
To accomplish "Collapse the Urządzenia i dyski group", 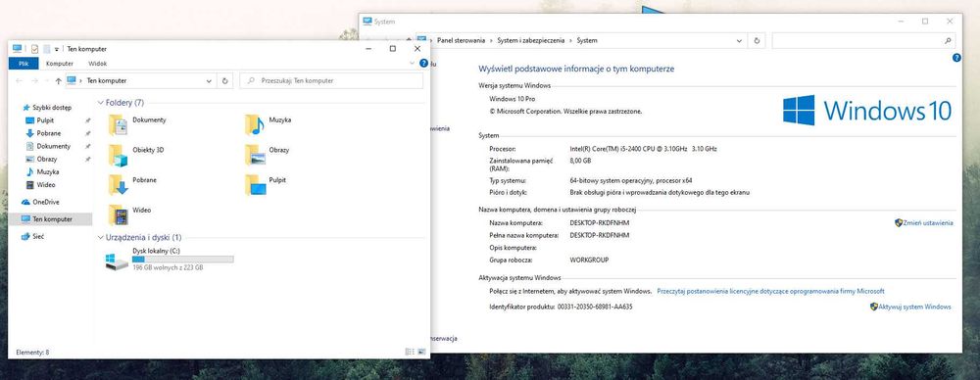I will click(x=100, y=237).
